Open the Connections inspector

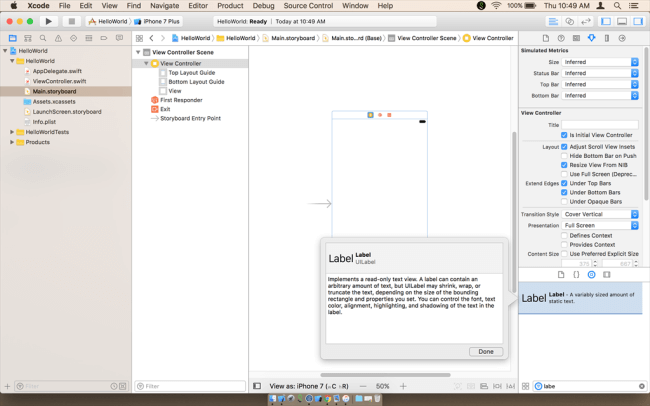click(x=622, y=38)
